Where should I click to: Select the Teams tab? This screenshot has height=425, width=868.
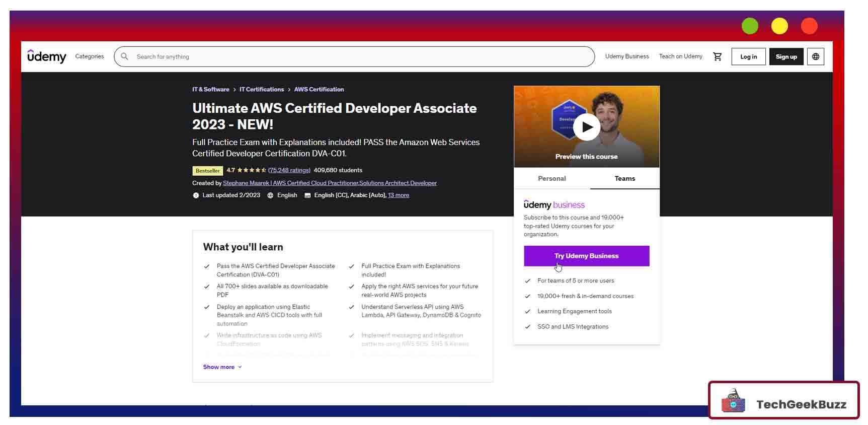[624, 179]
